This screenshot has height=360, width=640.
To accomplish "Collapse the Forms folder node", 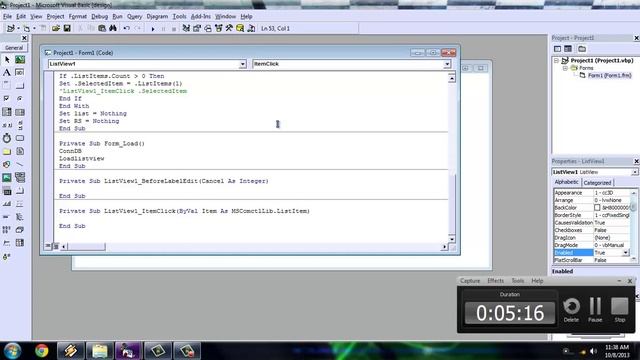I will click(x=565, y=68).
